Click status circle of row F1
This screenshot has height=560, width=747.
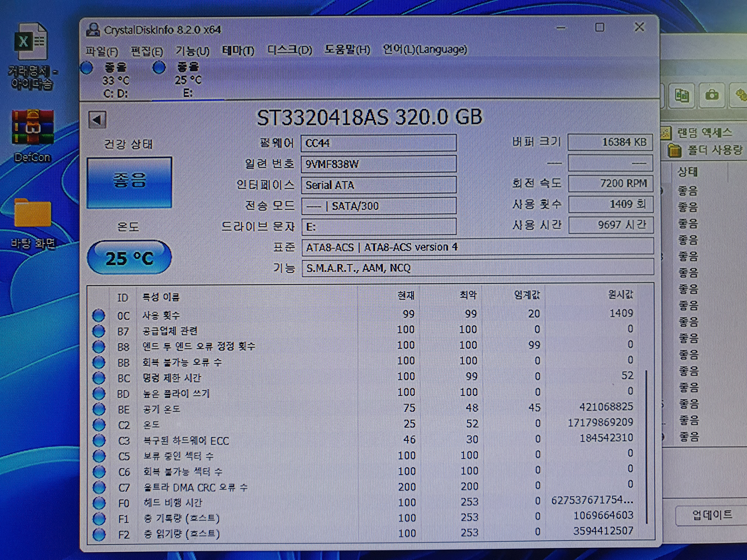pyautogui.click(x=99, y=519)
